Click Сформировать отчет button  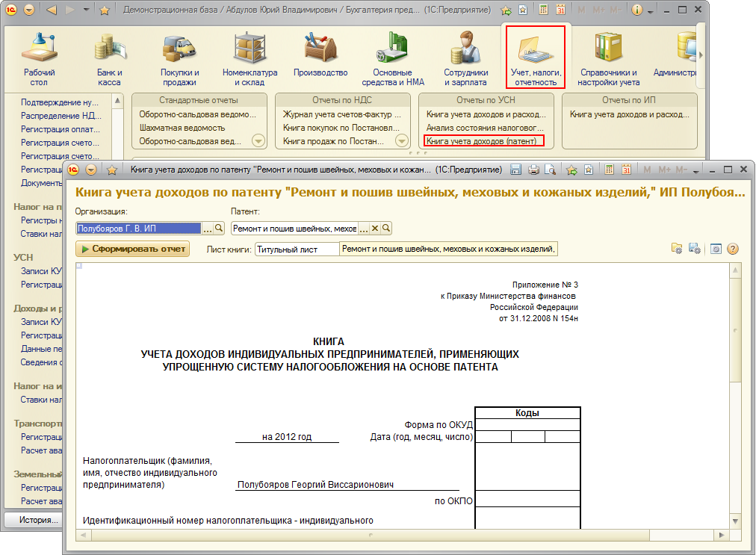132,249
